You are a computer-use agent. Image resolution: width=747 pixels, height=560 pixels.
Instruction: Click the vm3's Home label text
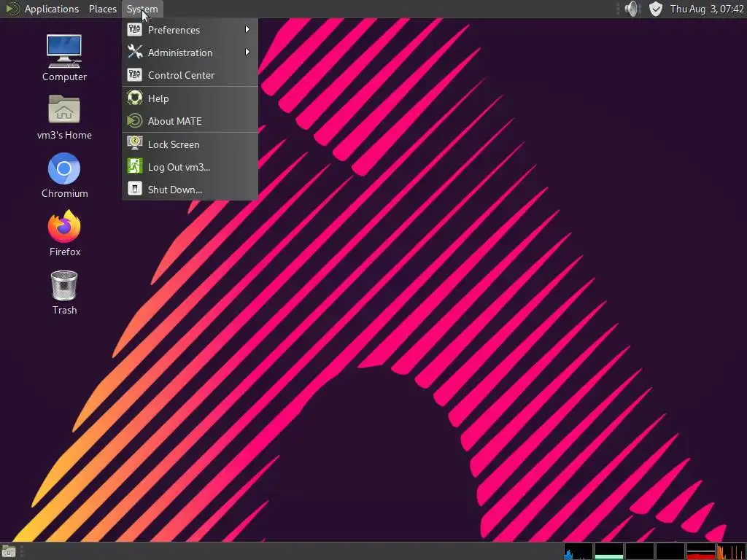[64, 135]
